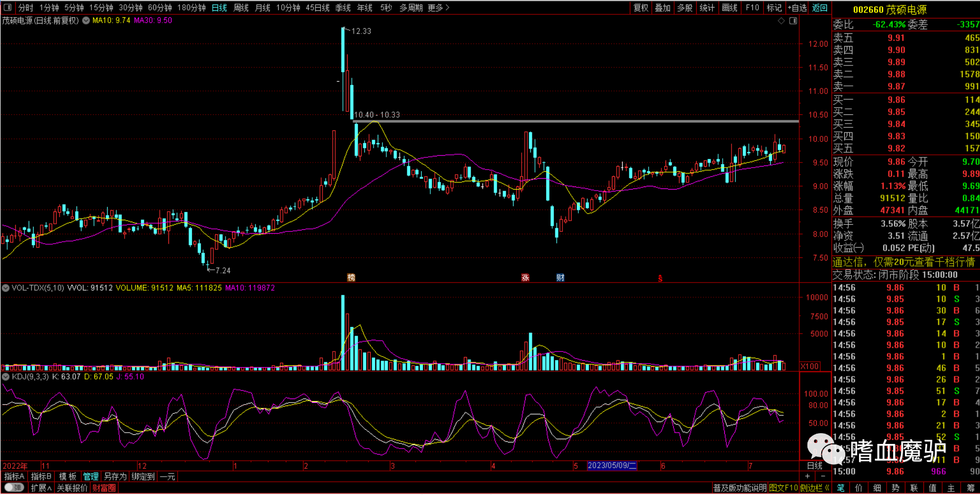Click the 复权 adjustment button
The image size is (980, 495).
click(641, 8)
